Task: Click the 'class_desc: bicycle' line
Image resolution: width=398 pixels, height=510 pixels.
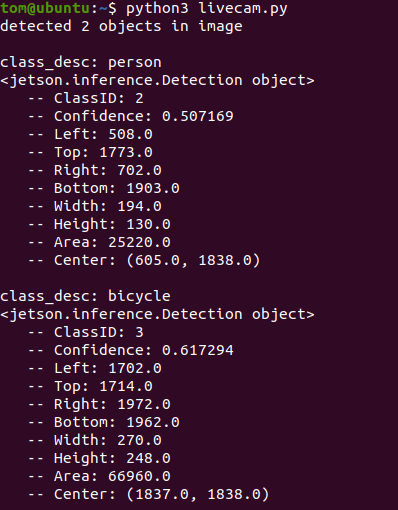Action: tap(85, 297)
